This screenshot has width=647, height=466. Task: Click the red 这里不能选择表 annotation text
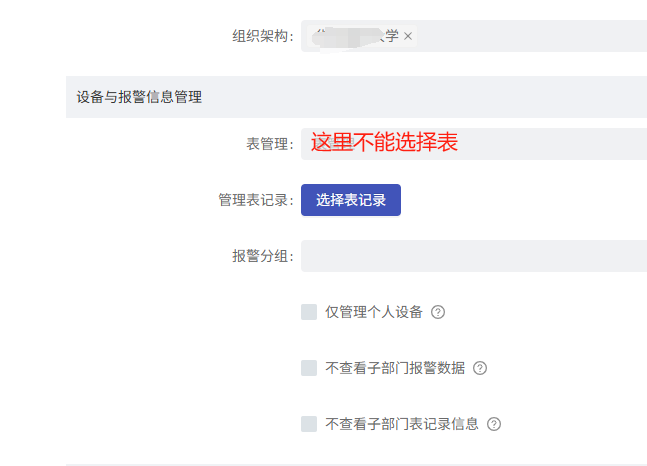point(384,142)
